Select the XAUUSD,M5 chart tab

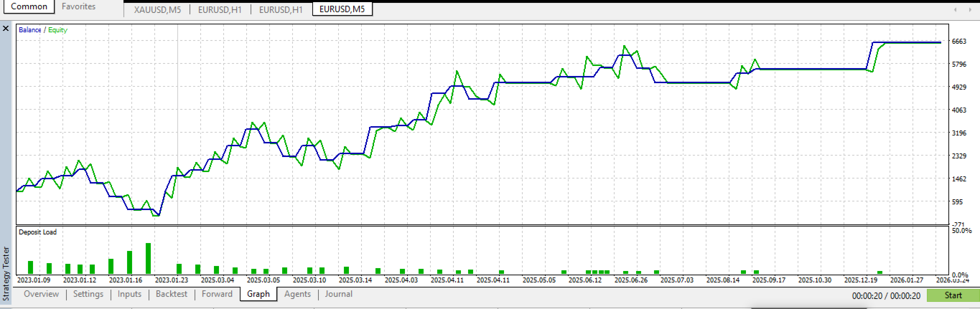tap(158, 9)
